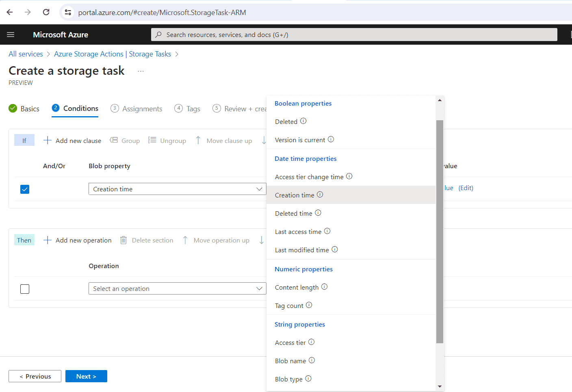Switch to the Tags step tab
Viewport: 572px width, 392px height.
click(187, 108)
